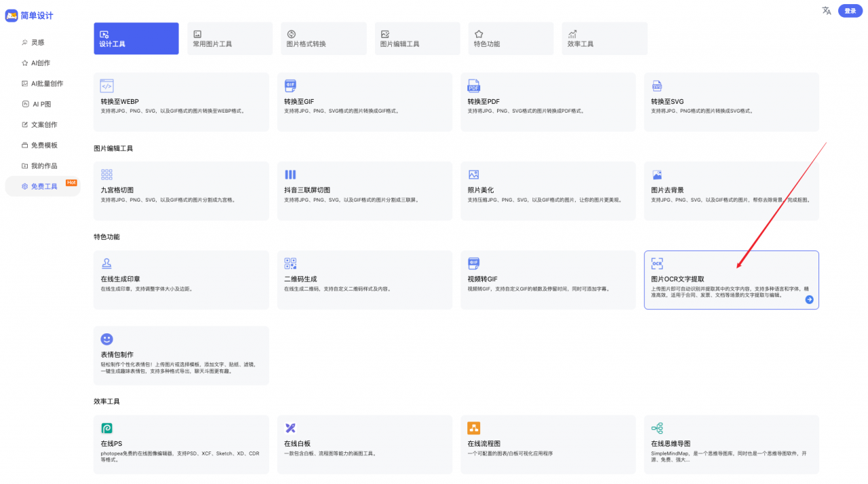Open AI创作 in the sidebar
This screenshot has width=868, height=484.
click(x=41, y=63)
